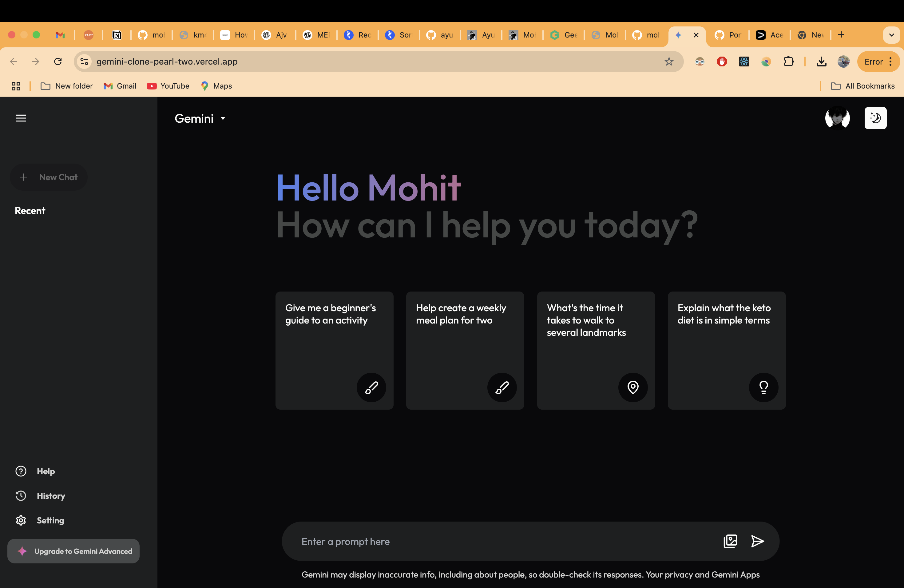
Task: Switch to the Gmail pinned tab
Action: (x=60, y=35)
